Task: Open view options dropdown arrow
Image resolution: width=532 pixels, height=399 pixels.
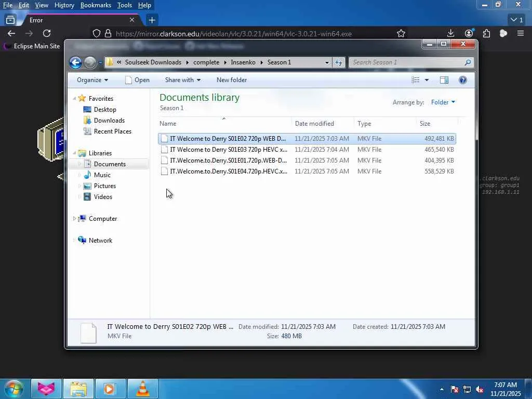Action: click(427, 80)
